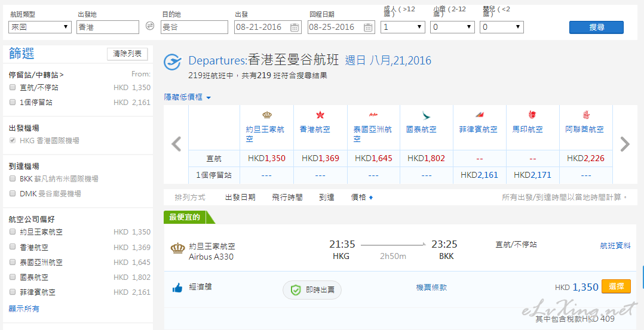Viewport: 644px width, 330px height.
Task: Check BKK 蘇凡納布米國際機場 arrival filter
Action: 13,178
